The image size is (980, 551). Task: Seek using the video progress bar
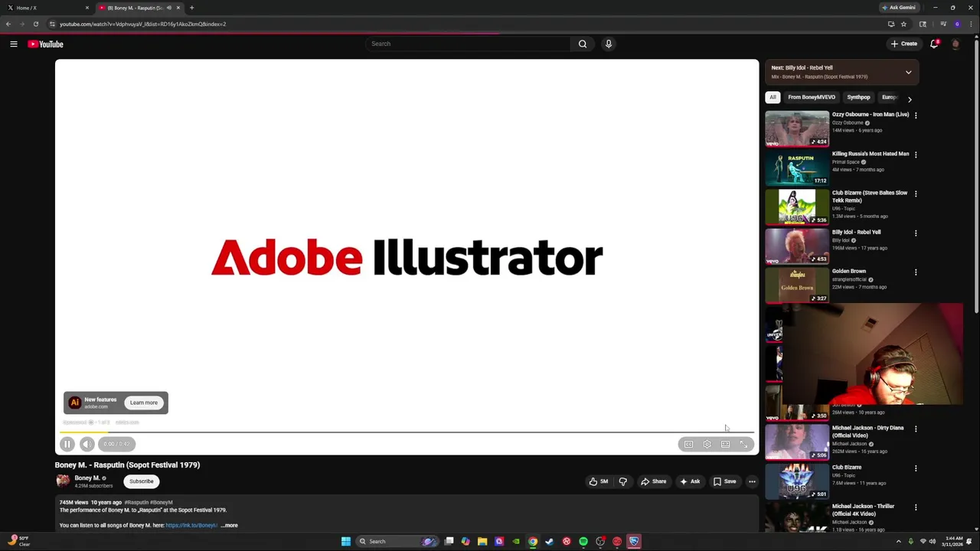pyautogui.click(x=407, y=432)
